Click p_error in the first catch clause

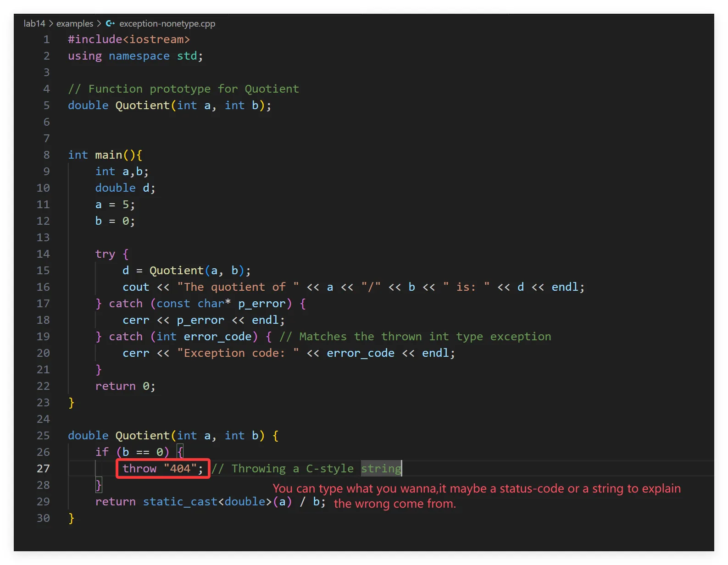261,304
